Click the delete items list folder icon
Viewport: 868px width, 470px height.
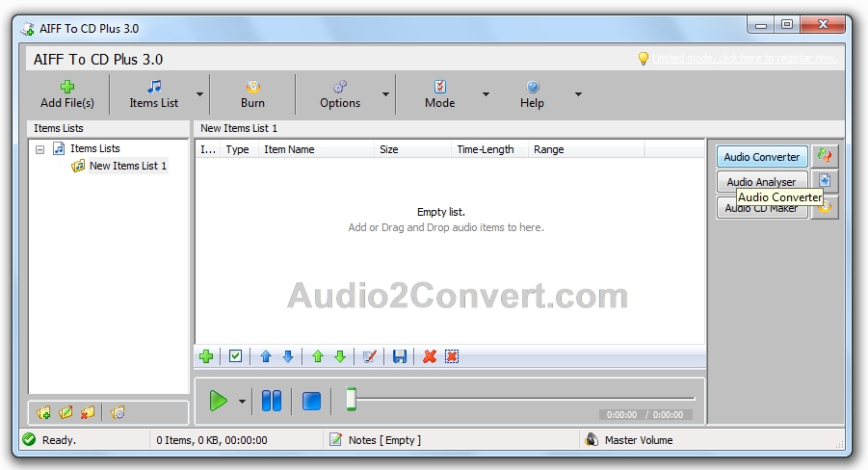[x=88, y=412]
